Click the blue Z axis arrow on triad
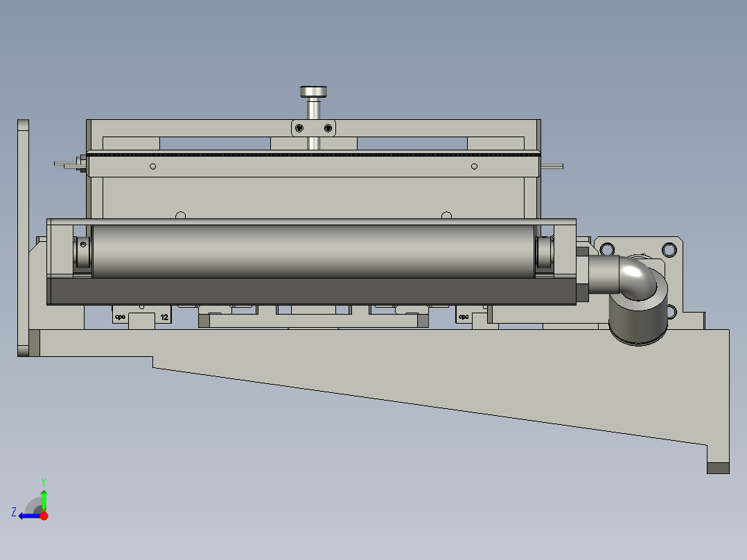This screenshot has height=560, width=747. pyautogui.click(x=28, y=516)
